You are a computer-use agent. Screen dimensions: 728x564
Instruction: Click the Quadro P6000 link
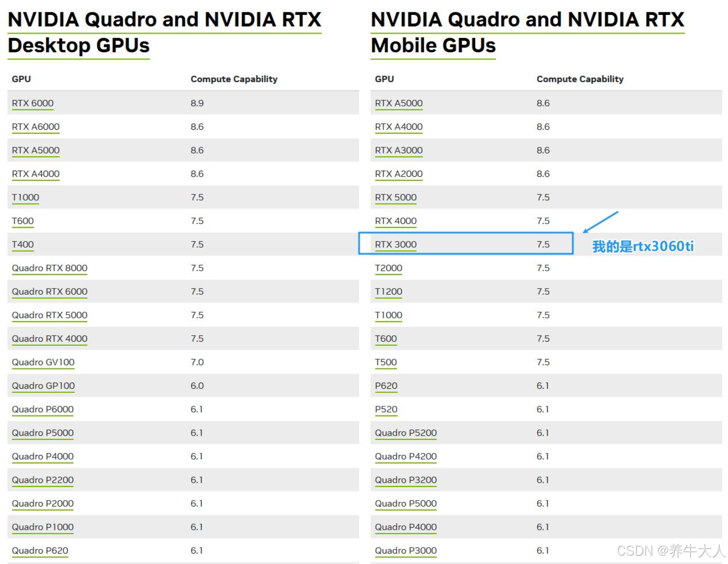43,409
